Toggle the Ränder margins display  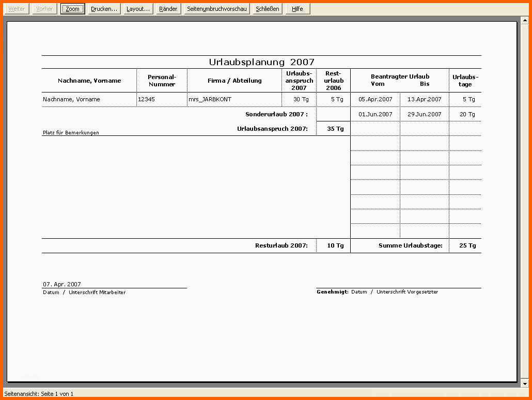(x=168, y=9)
